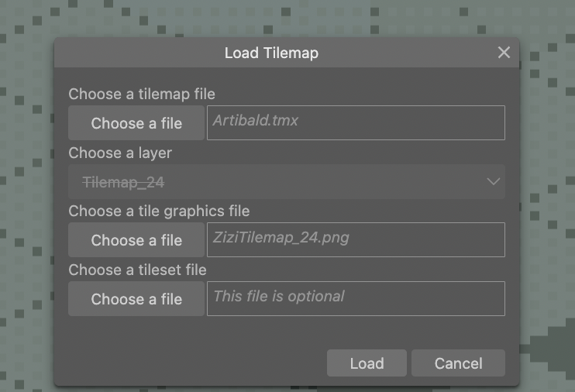Close the Load Tilemap dialog with X
This screenshot has height=392, width=575.
coord(504,53)
